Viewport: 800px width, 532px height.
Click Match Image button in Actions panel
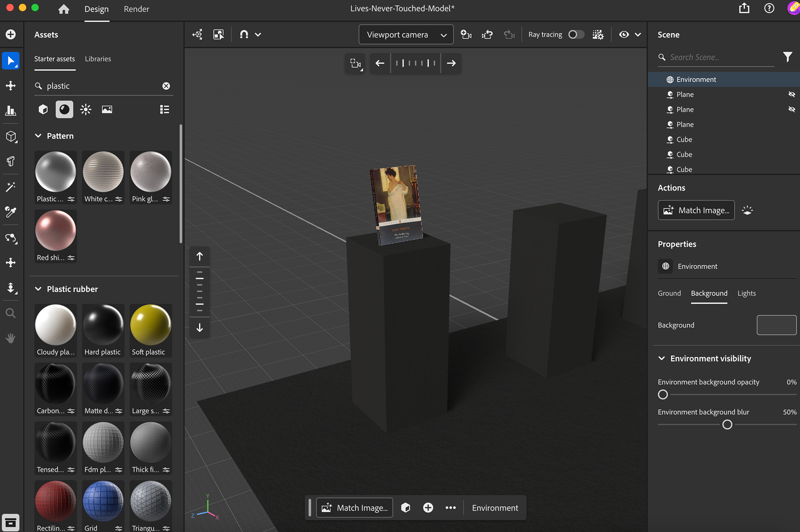pos(696,210)
